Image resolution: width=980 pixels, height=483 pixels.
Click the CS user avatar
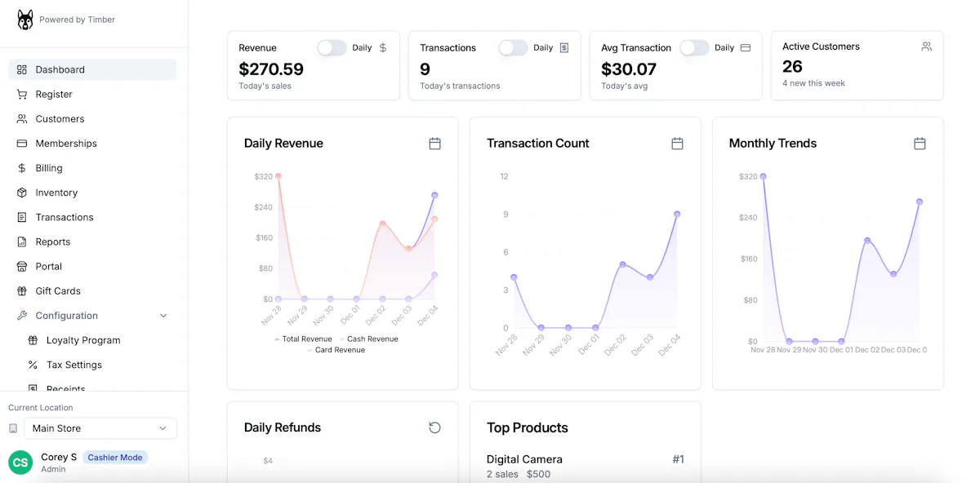pyautogui.click(x=20, y=463)
